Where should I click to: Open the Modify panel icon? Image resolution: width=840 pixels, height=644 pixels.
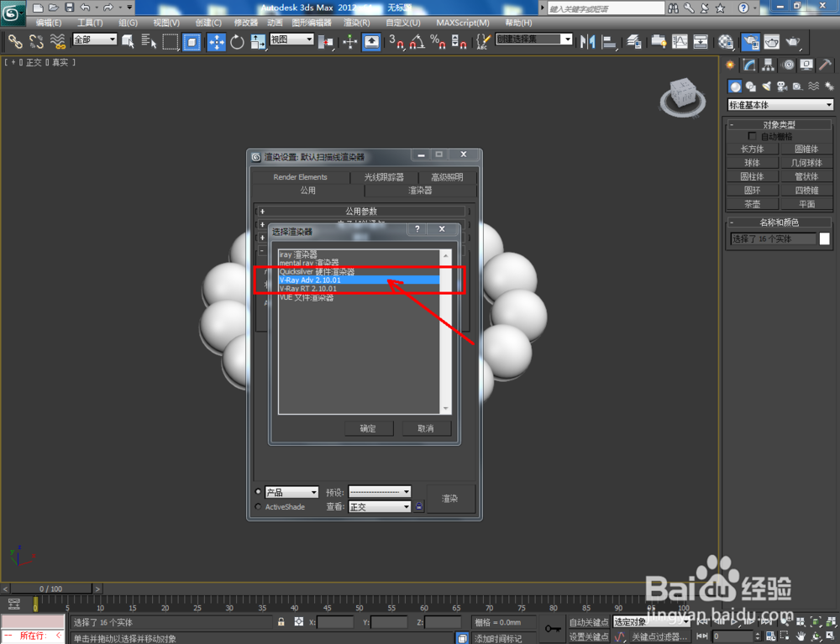(748, 65)
